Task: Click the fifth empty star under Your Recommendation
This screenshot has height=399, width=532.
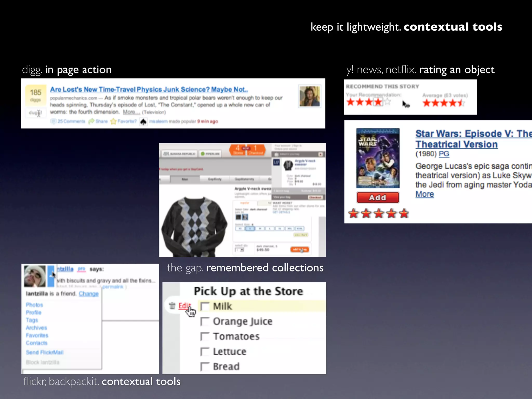Action: tap(387, 102)
